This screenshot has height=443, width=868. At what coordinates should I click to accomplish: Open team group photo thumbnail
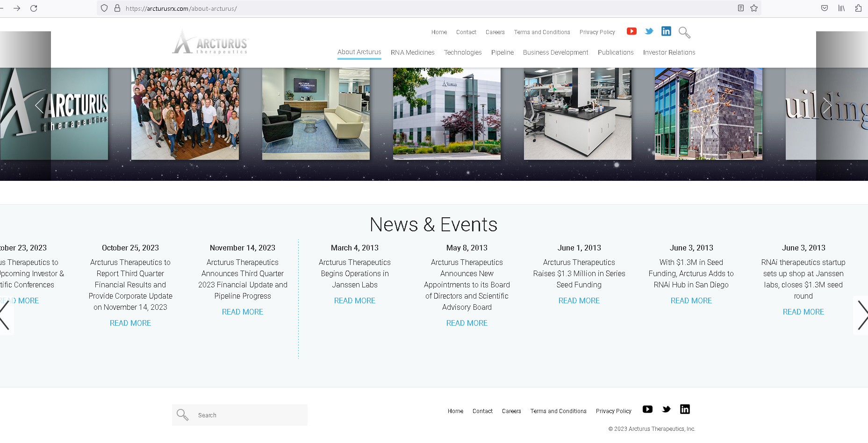coord(185,114)
